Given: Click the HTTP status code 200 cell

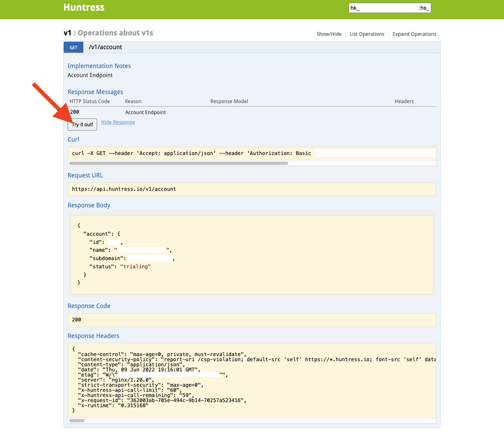Looking at the screenshot, I should click(75, 112).
